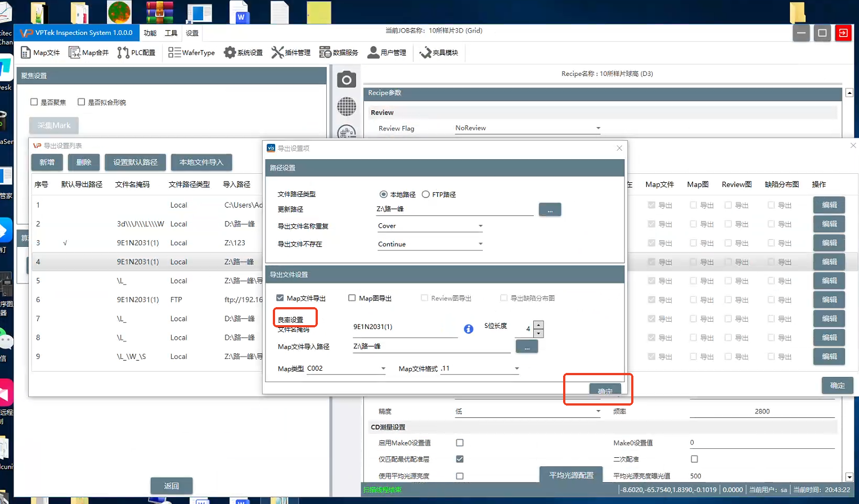The image size is (859, 504).
Task: Uncheck the Map文件导出 checkbox
Action: pyautogui.click(x=280, y=298)
